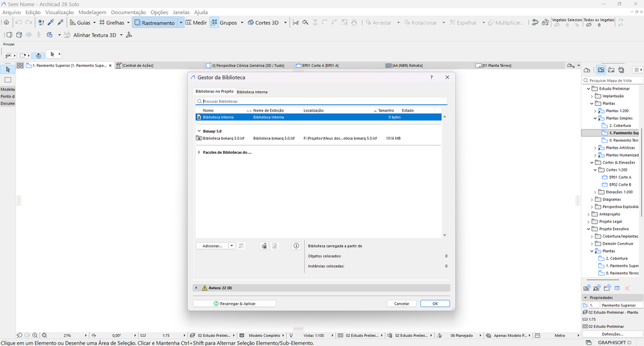The height and width of the screenshot is (346, 644).
Task: Click the OK button
Action: click(x=435, y=303)
